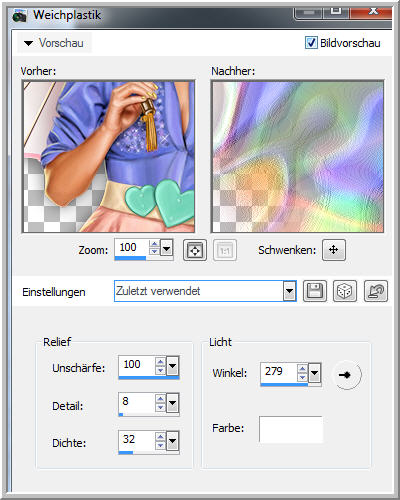Save preset with floppy disk icon
Image resolution: width=400 pixels, height=500 pixels.
point(315,291)
